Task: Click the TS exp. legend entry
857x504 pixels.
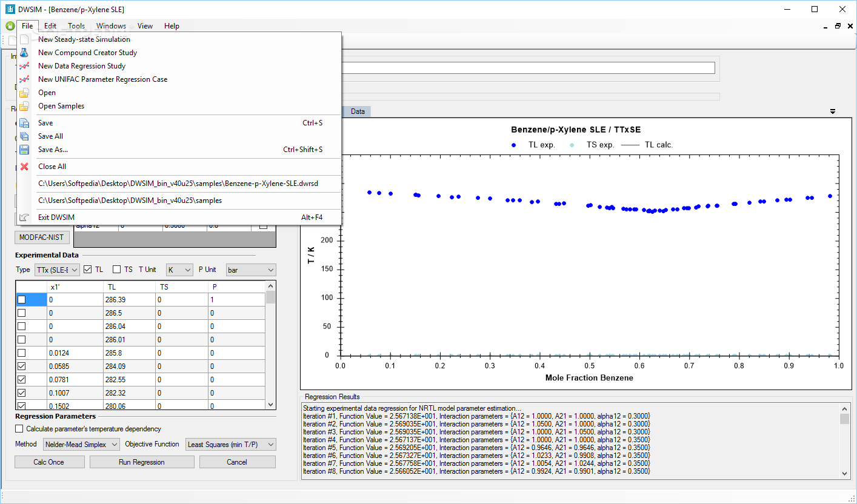Action: [x=591, y=145]
